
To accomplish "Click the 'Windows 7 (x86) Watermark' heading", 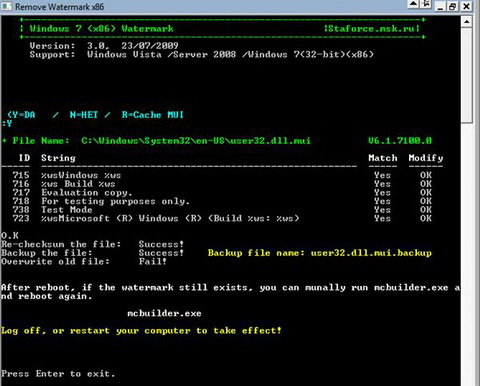I will tap(101, 29).
